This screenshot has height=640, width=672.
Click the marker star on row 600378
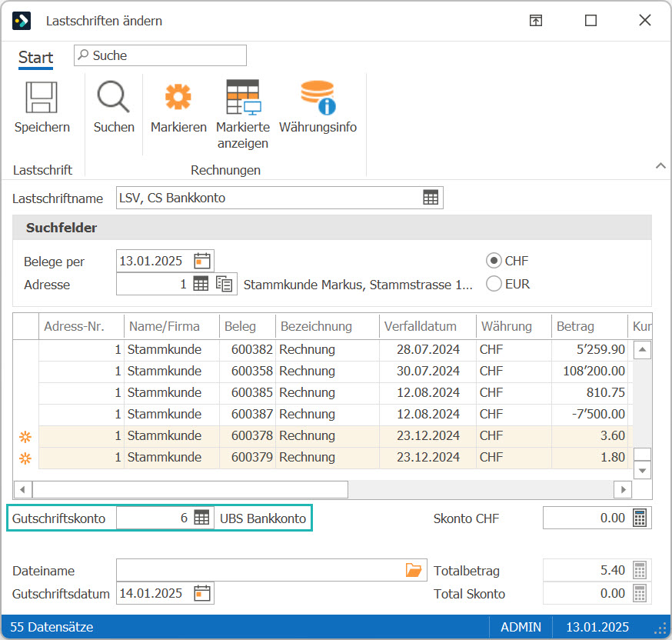[25, 437]
